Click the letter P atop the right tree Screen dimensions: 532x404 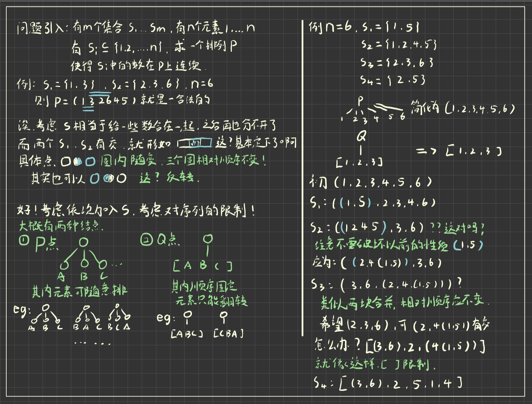361,101
